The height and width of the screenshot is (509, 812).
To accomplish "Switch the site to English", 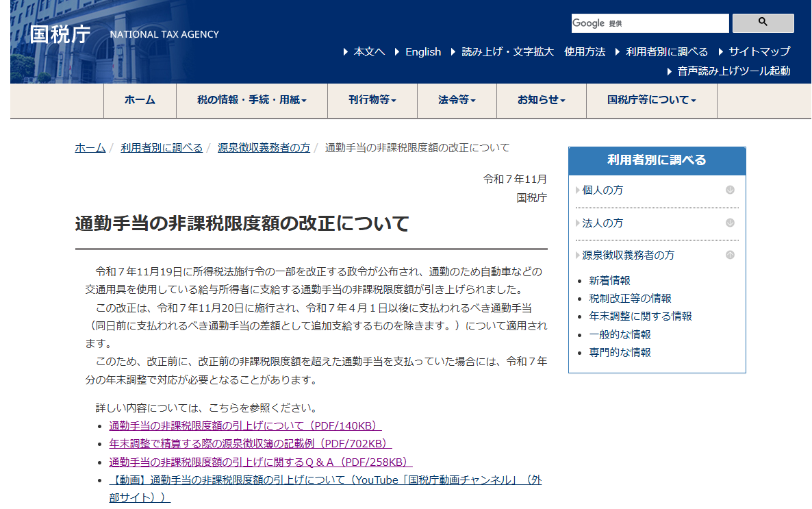I will coord(423,51).
